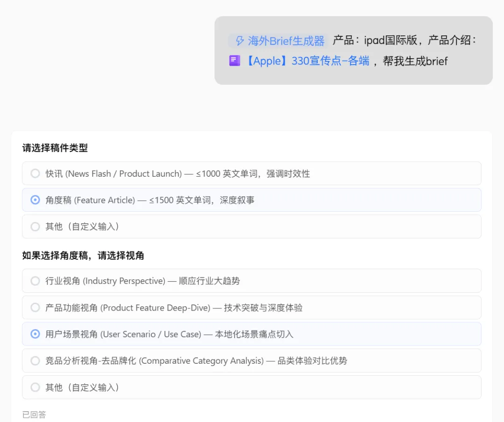Select 其他（自定义输入） under 请选择视角 section
Image resolution: width=504 pixels, height=422 pixels.
pos(252,387)
